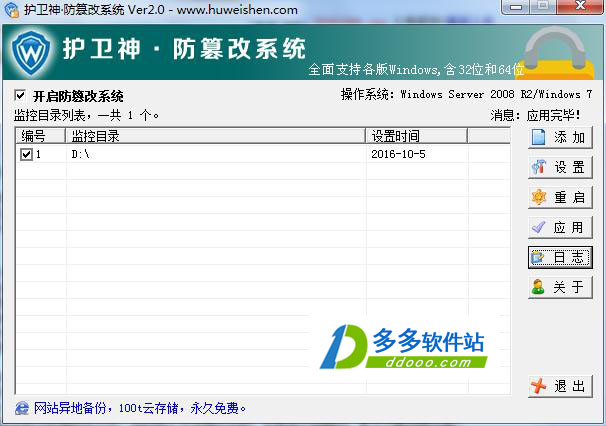This screenshot has height=426, width=606.
Task: Click the 消息: 应用完毕! status text
Action: pos(535,115)
